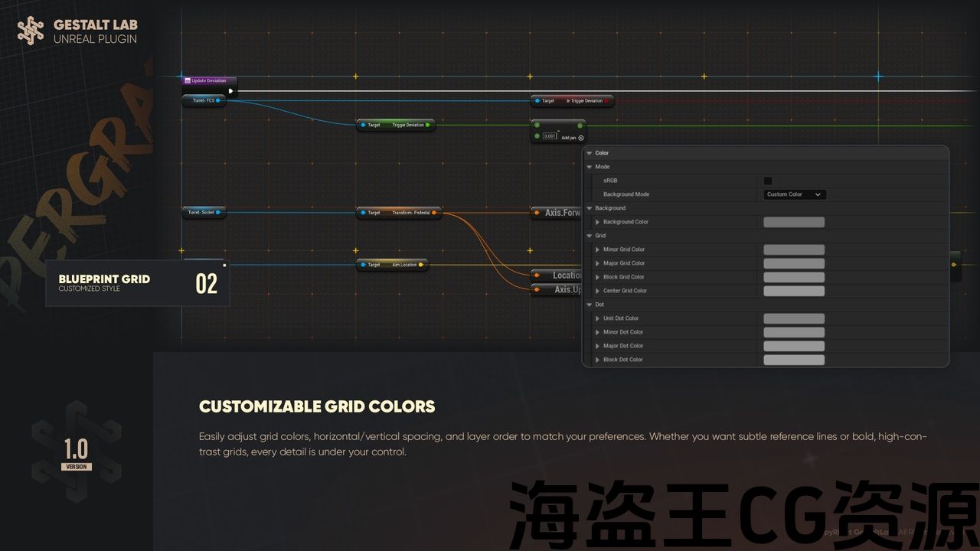Click the red In Trigger Deviation pin
980x551 pixels.
click(606, 100)
